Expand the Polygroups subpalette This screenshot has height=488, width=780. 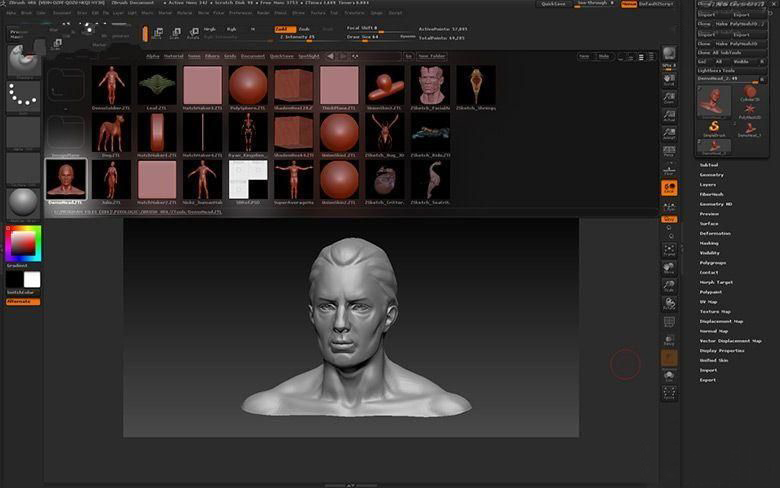pyautogui.click(x=713, y=263)
